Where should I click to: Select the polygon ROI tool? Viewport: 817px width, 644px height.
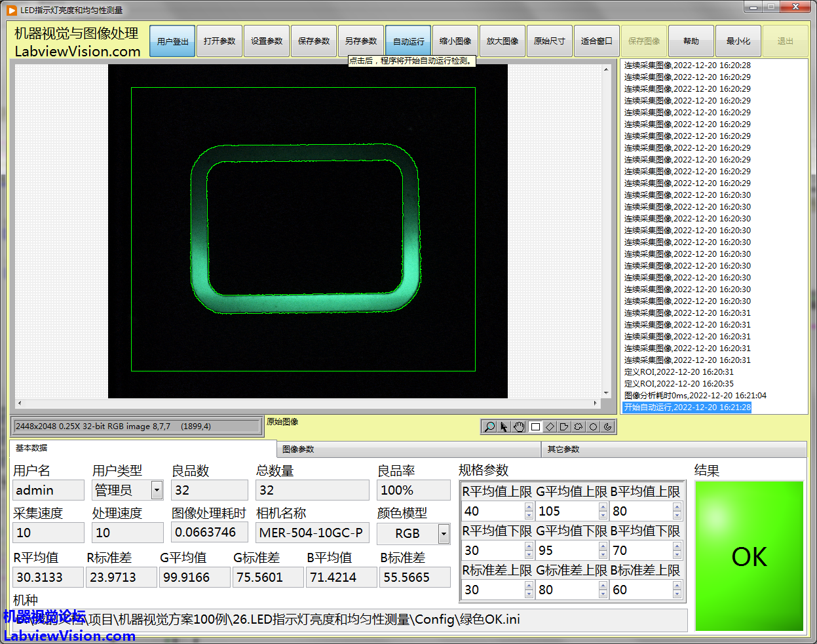(x=564, y=426)
